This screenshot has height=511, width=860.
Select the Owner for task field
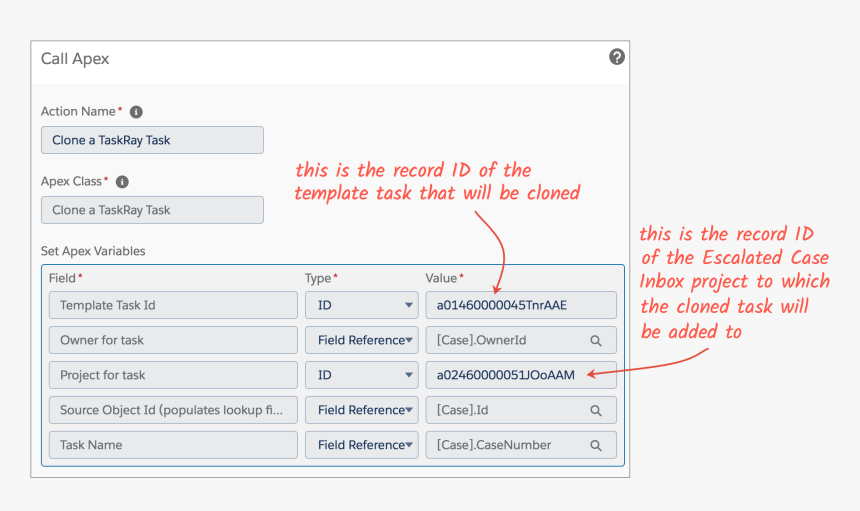(173, 340)
